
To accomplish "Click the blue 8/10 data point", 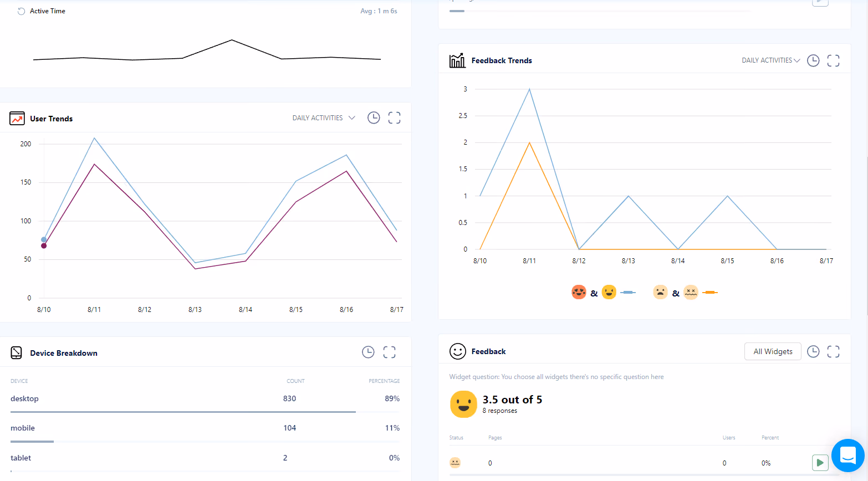I will click(x=44, y=240).
